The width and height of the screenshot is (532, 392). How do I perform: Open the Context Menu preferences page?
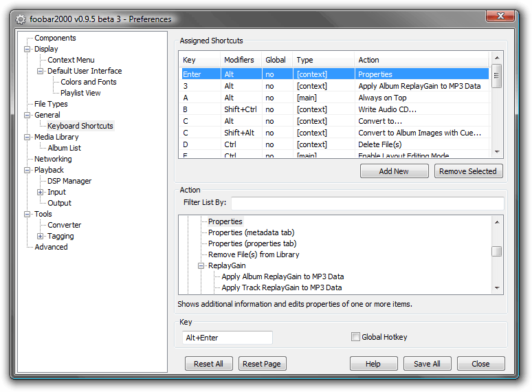pos(71,60)
